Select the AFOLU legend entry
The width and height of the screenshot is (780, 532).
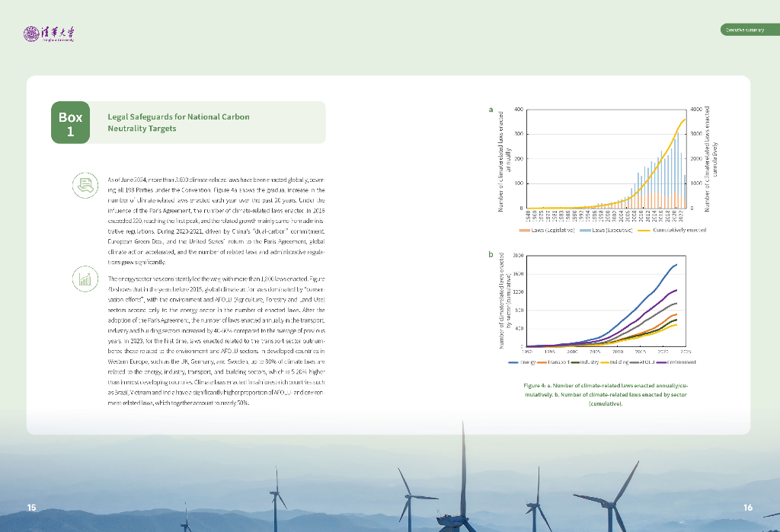coord(641,362)
